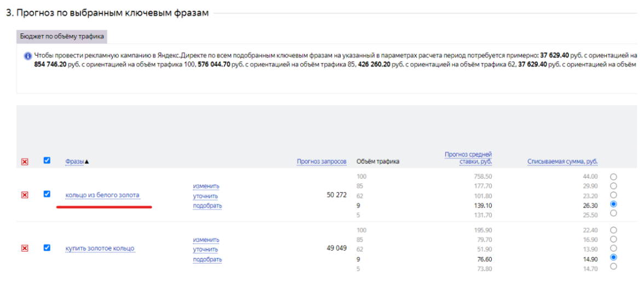644x291 pixels.
Task: Click the blue info icon in budget notice
Action: [27, 56]
